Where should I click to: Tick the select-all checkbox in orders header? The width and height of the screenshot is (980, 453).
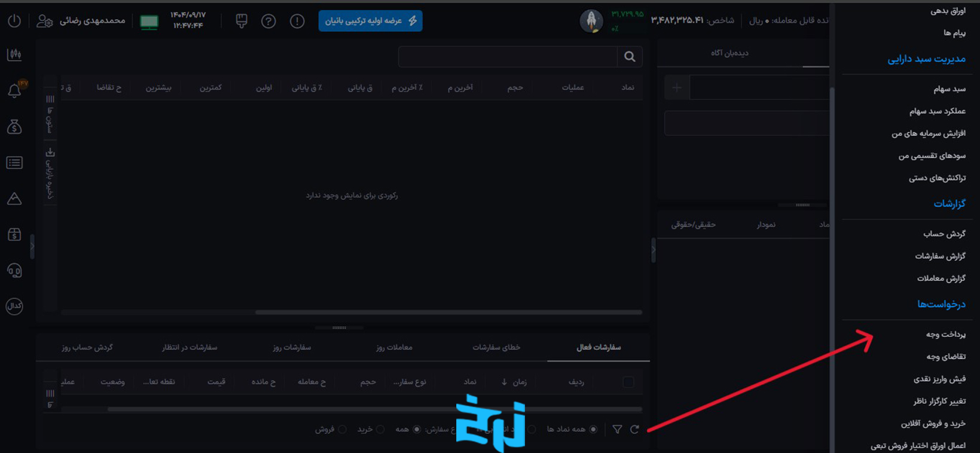[x=628, y=382]
